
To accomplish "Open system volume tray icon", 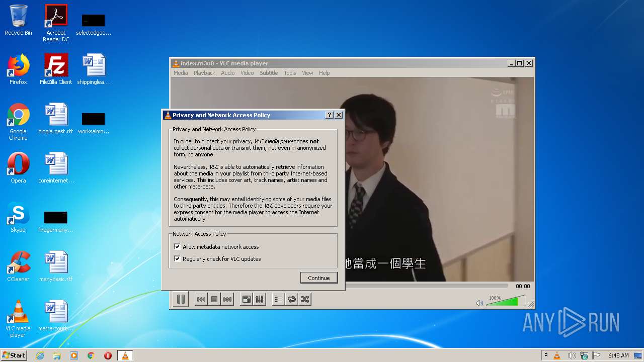I will coord(571,355).
